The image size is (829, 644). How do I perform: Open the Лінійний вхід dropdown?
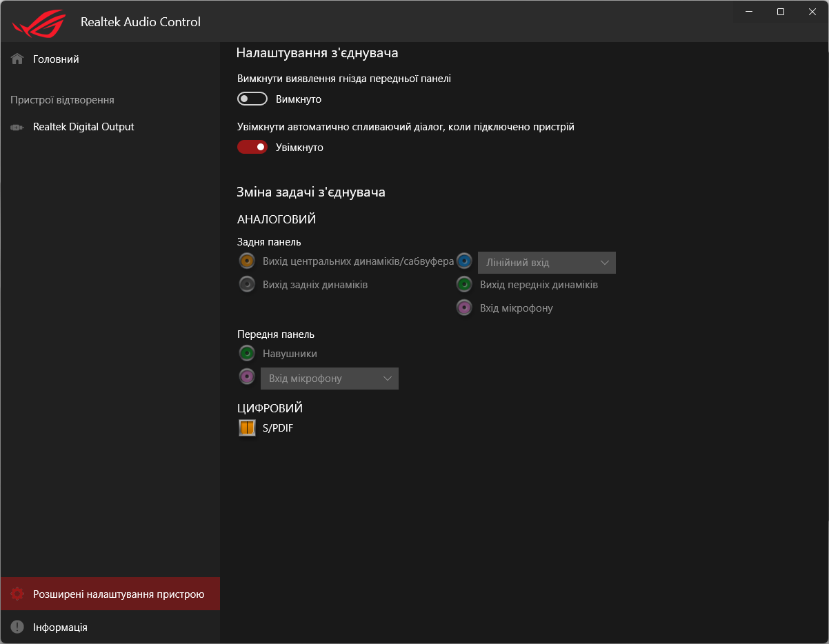pyautogui.click(x=546, y=263)
